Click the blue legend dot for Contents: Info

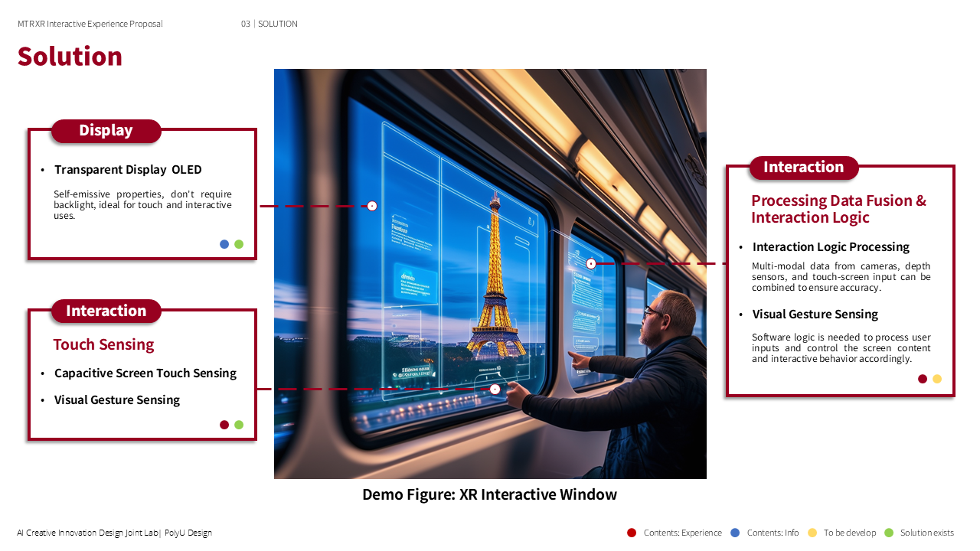(x=735, y=533)
